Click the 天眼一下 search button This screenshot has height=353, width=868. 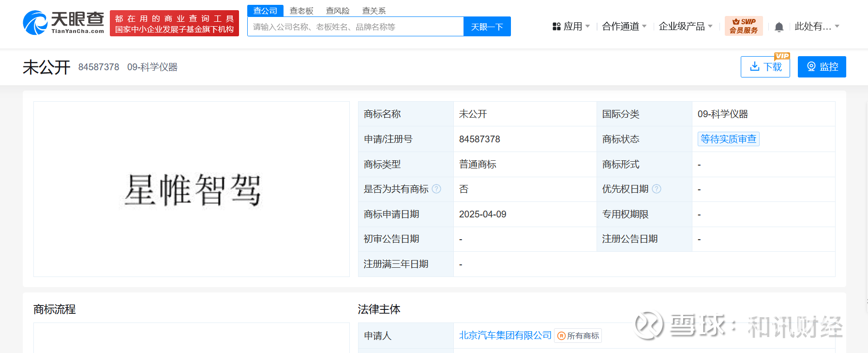(487, 27)
